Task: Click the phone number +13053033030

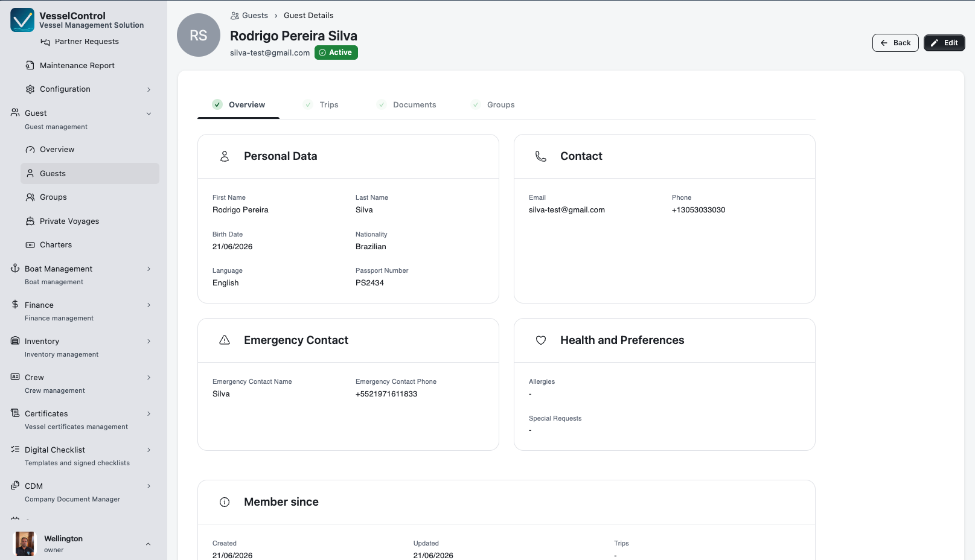Action: pos(698,210)
